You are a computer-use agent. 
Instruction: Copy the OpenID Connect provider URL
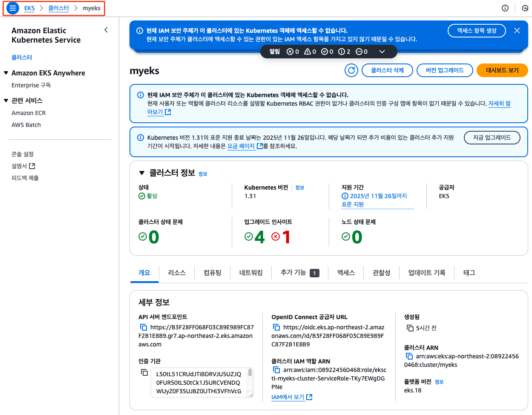(x=276, y=327)
